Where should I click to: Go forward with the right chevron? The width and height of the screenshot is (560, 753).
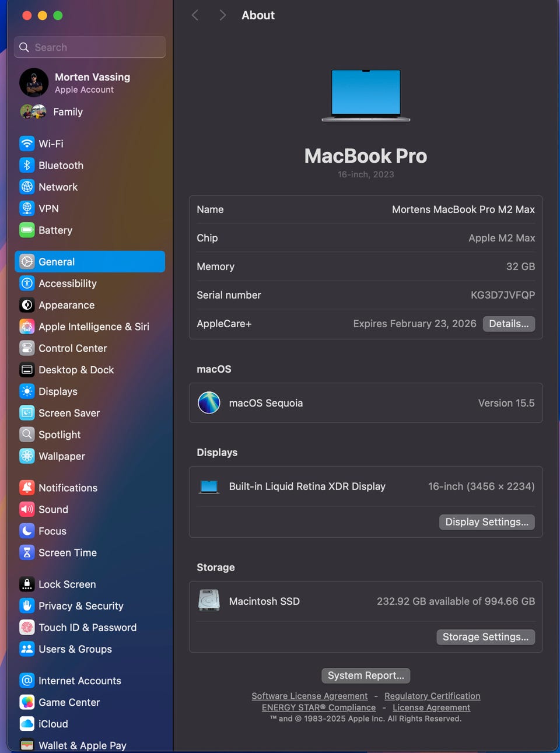pos(222,15)
